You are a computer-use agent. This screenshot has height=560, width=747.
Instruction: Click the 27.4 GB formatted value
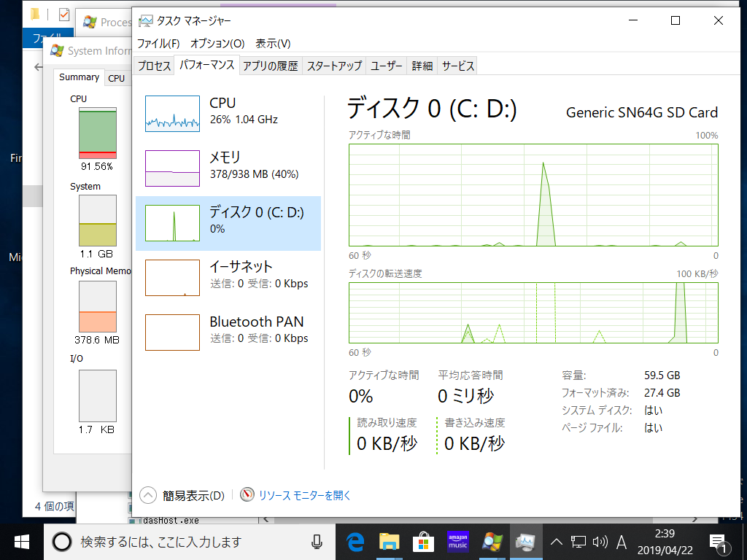click(x=662, y=393)
